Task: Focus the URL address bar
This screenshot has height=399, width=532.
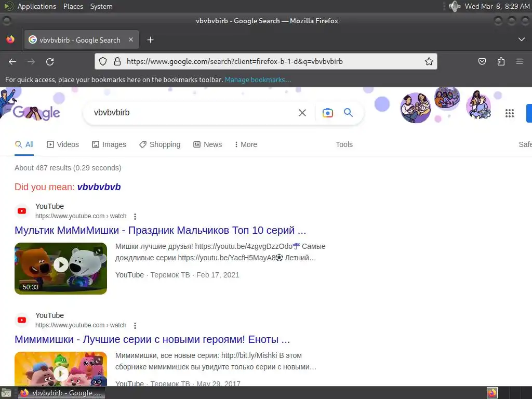Action: 266,61
